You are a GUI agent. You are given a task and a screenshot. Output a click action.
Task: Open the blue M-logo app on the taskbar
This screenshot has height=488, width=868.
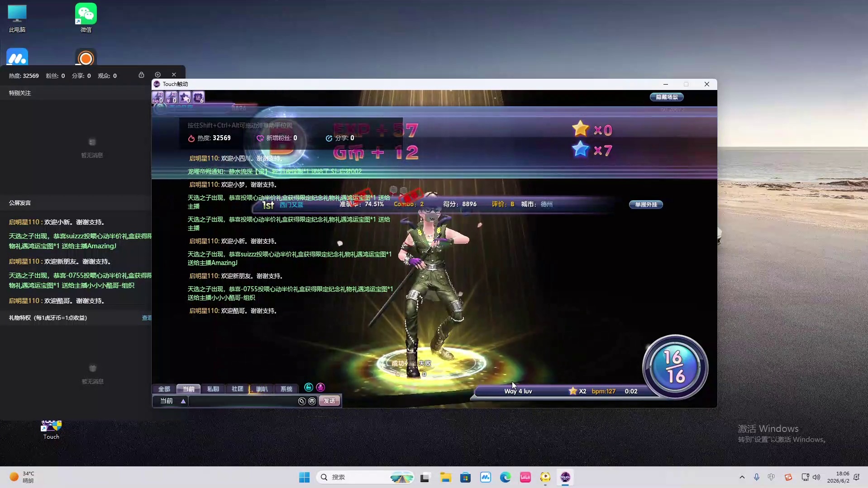coord(486,477)
